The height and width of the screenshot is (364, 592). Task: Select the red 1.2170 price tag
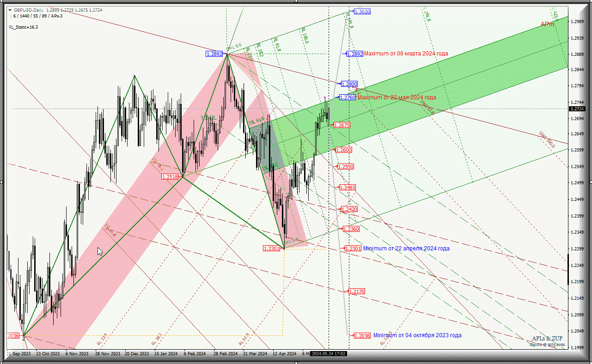coord(356,291)
